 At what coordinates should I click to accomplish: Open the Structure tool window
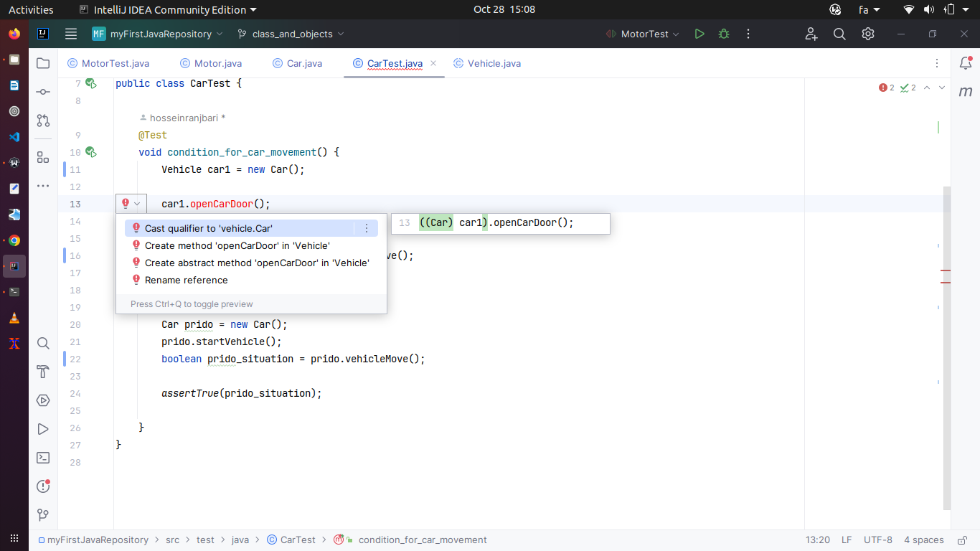(x=43, y=157)
